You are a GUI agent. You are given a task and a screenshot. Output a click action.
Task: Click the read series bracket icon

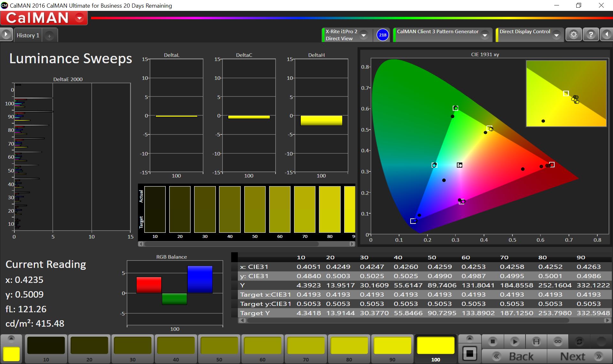point(536,342)
